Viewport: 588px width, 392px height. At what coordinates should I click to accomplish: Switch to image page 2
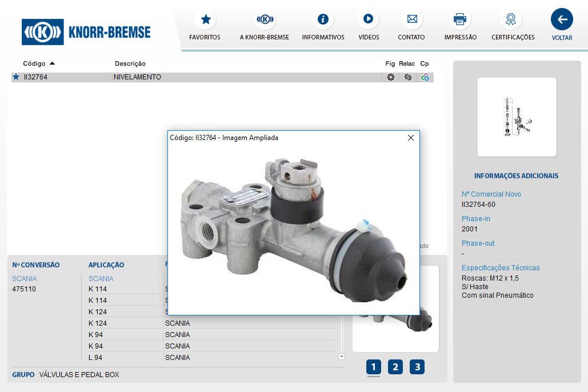[x=395, y=367]
